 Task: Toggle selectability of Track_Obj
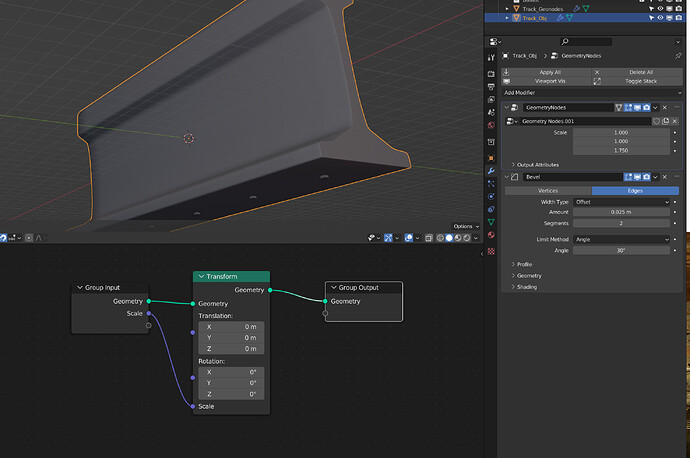[x=651, y=18]
